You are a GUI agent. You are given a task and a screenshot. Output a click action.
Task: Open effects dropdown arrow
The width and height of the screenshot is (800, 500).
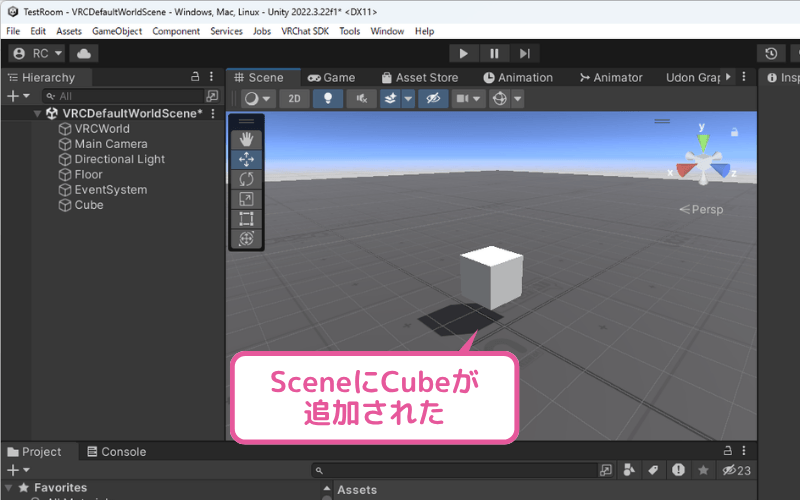click(408, 99)
